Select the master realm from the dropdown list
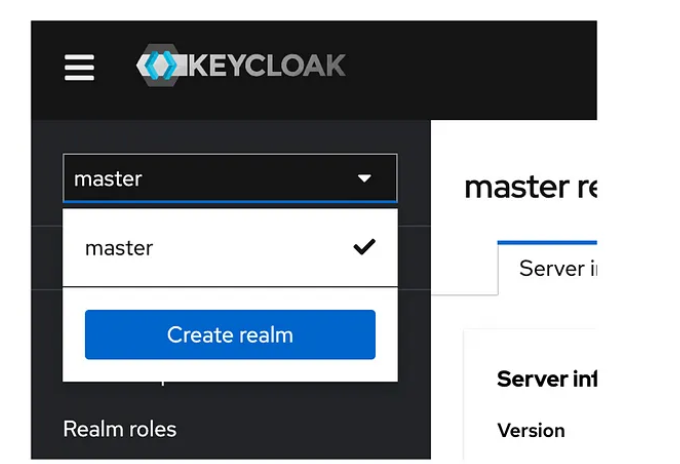This screenshot has height=464, width=680. tap(120, 248)
